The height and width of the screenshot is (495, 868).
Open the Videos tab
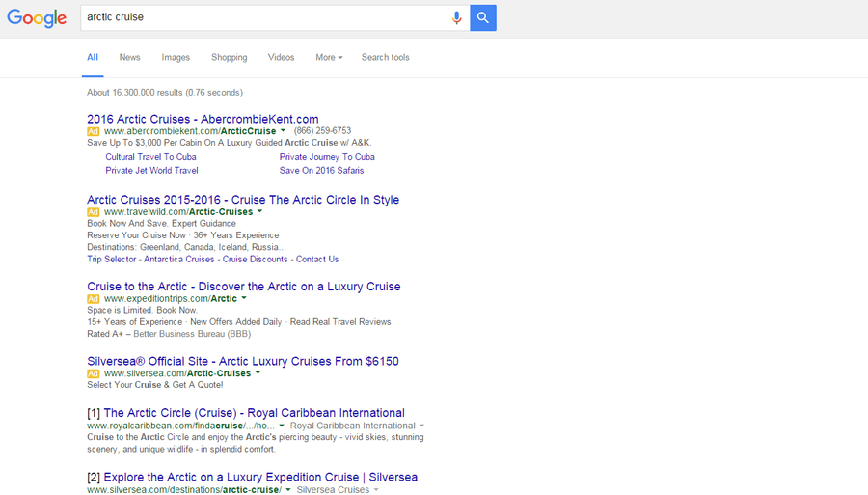282,57
